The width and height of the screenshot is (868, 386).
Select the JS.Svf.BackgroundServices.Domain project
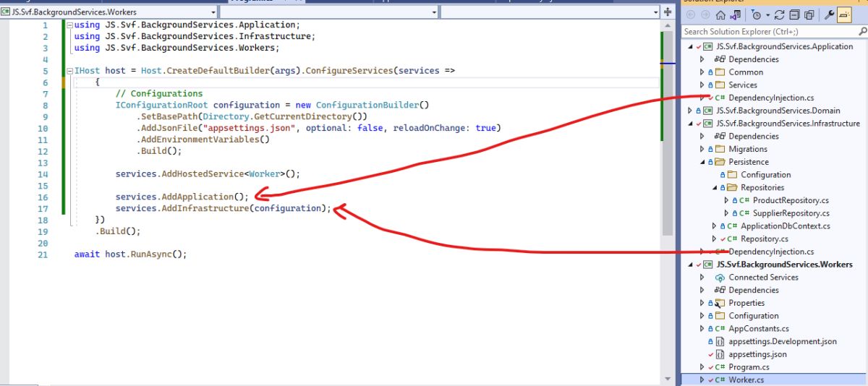(778, 111)
